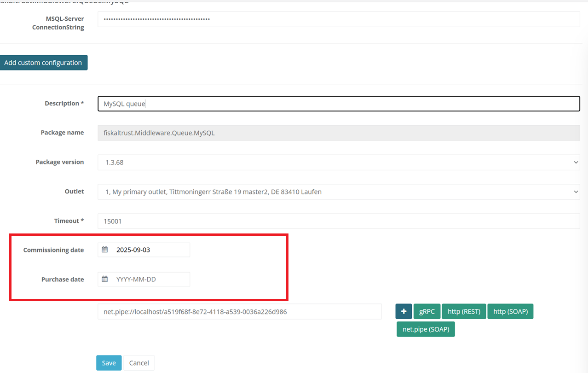The width and height of the screenshot is (588, 373).
Task: Choose the http (REST) endpoint button
Action: tap(464, 312)
